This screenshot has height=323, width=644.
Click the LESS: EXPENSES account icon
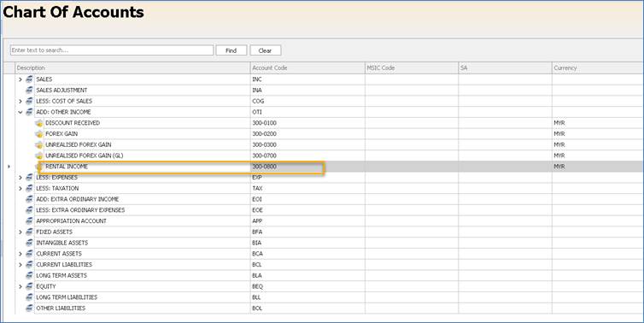click(29, 178)
